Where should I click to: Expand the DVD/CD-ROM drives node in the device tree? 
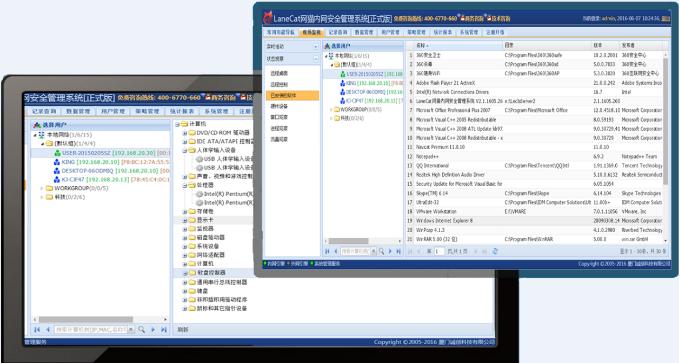pos(184,133)
